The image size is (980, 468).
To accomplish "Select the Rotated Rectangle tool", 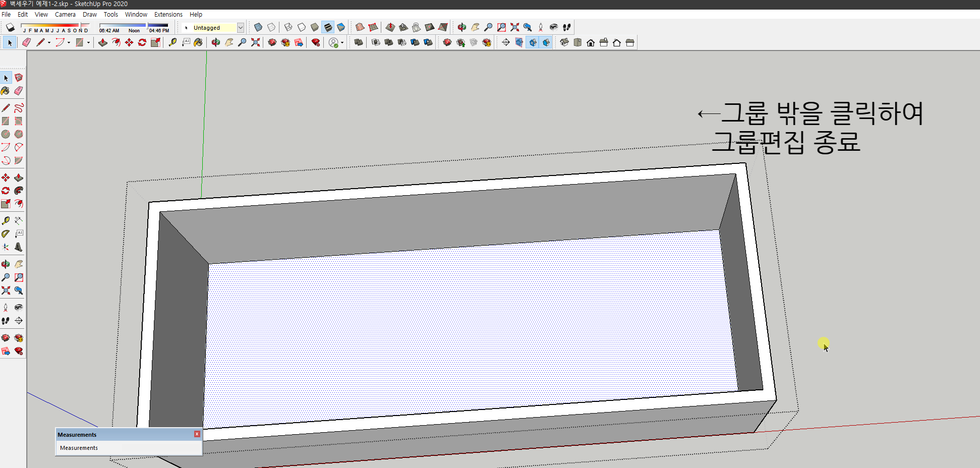I will [19, 121].
